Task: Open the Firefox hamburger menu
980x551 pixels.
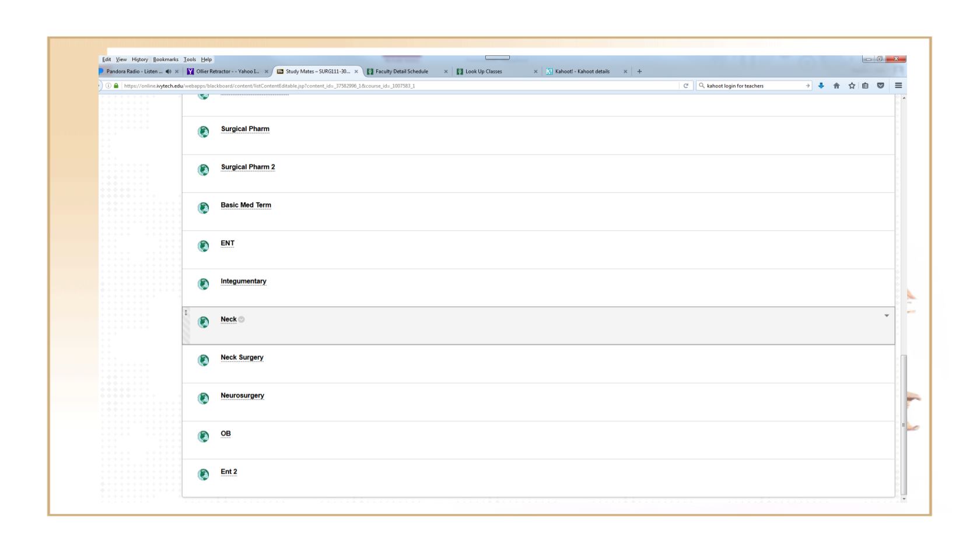Action: [x=898, y=86]
